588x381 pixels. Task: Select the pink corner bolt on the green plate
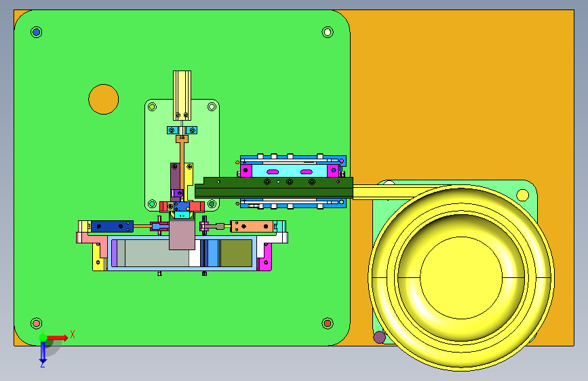pos(37,323)
